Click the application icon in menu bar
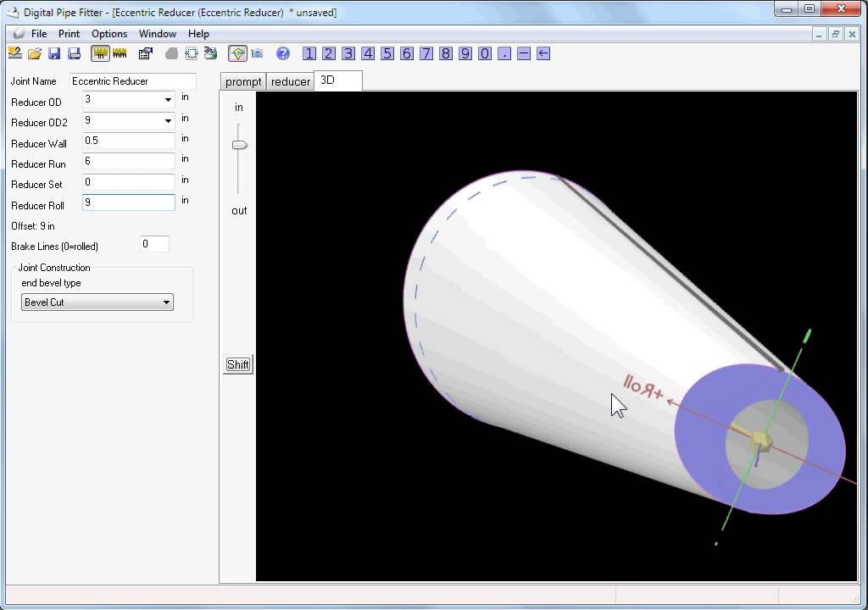 [19, 34]
